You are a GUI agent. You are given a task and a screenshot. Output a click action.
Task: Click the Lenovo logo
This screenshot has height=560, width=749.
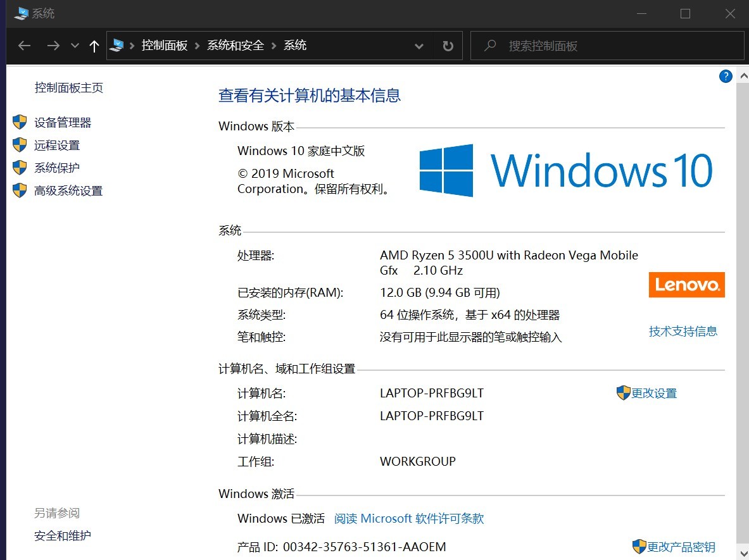point(687,285)
